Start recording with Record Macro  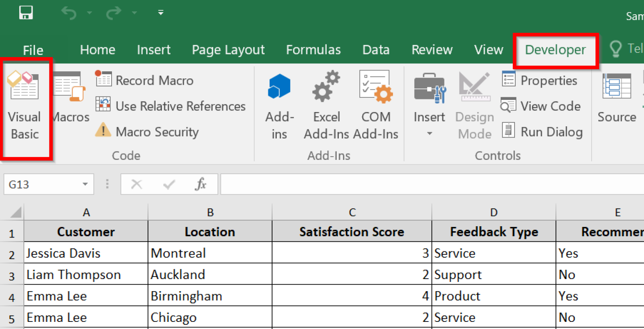[x=145, y=80]
